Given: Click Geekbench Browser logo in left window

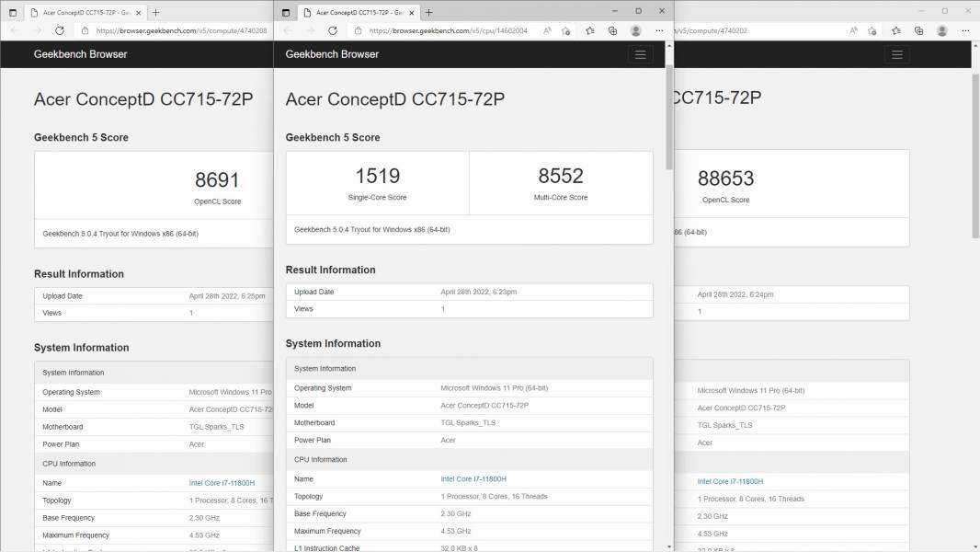Looking at the screenshot, I should (80, 54).
